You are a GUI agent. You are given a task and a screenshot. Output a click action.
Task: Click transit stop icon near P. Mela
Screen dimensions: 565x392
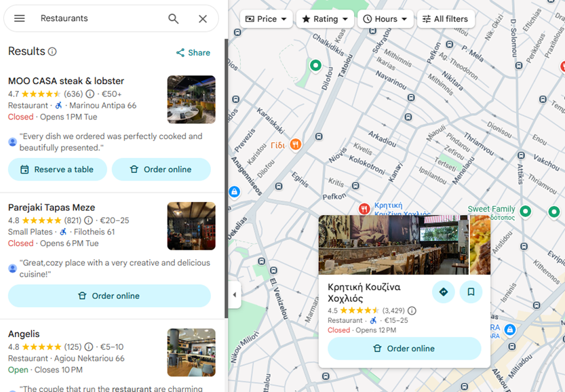(449, 45)
